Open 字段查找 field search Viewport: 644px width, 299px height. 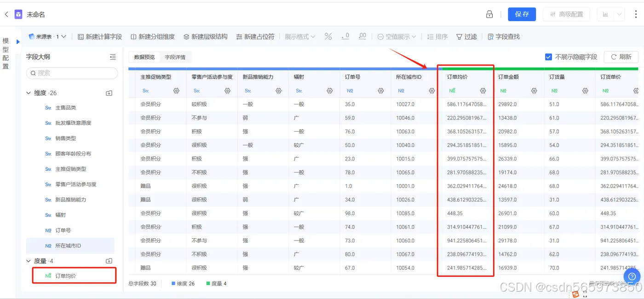[x=504, y=37]
